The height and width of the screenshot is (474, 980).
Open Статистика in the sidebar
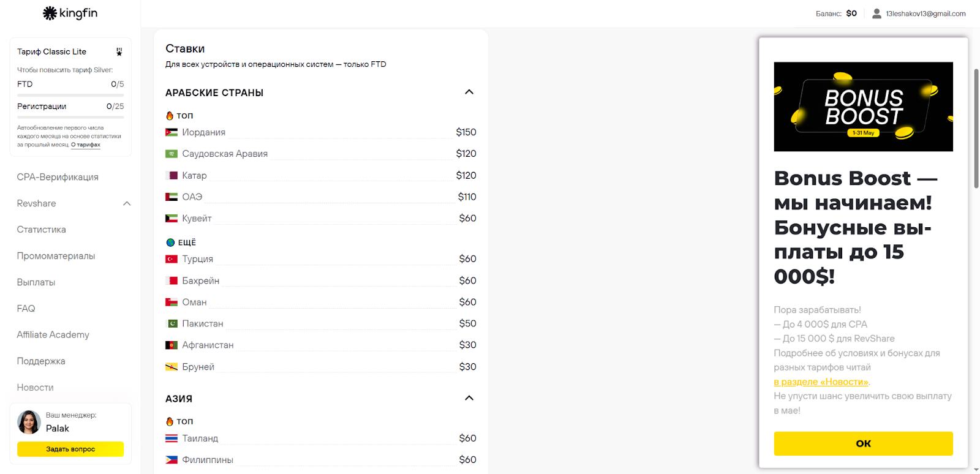coord(42,230)
